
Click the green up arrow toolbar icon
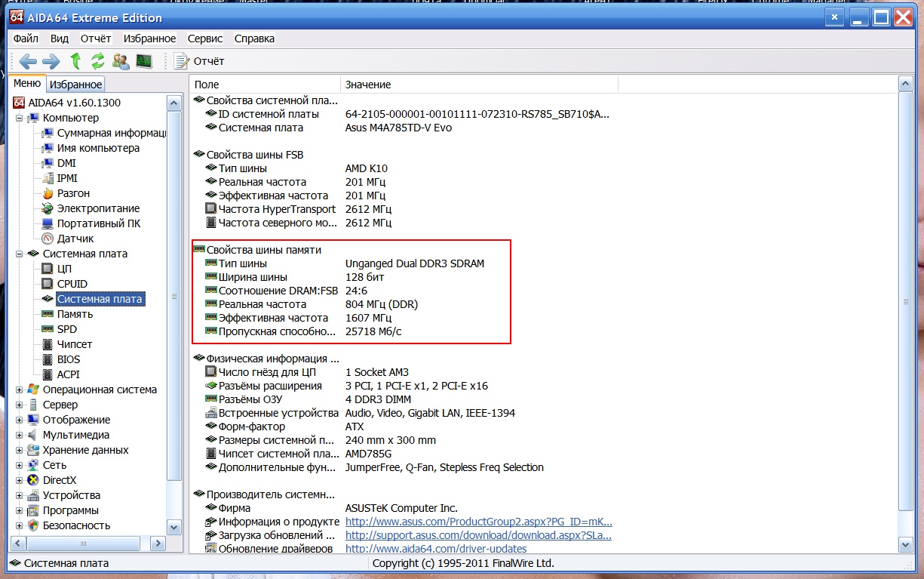click(x=75, y=61)
